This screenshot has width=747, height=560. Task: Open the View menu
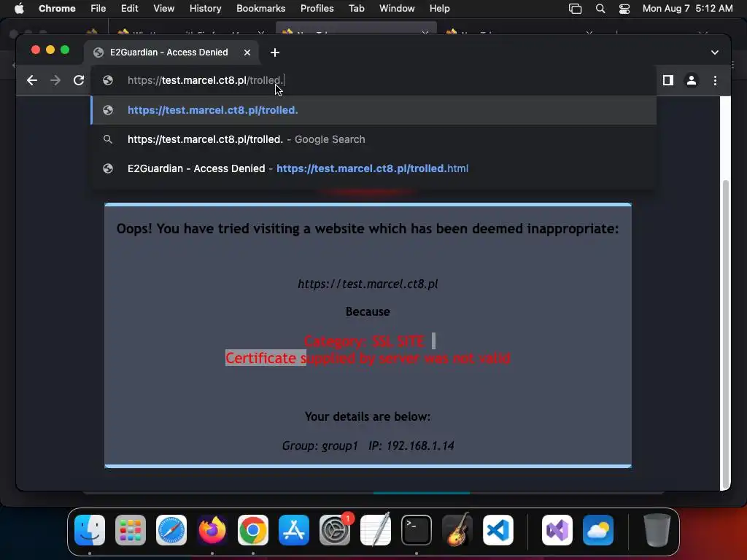[163, 9]
